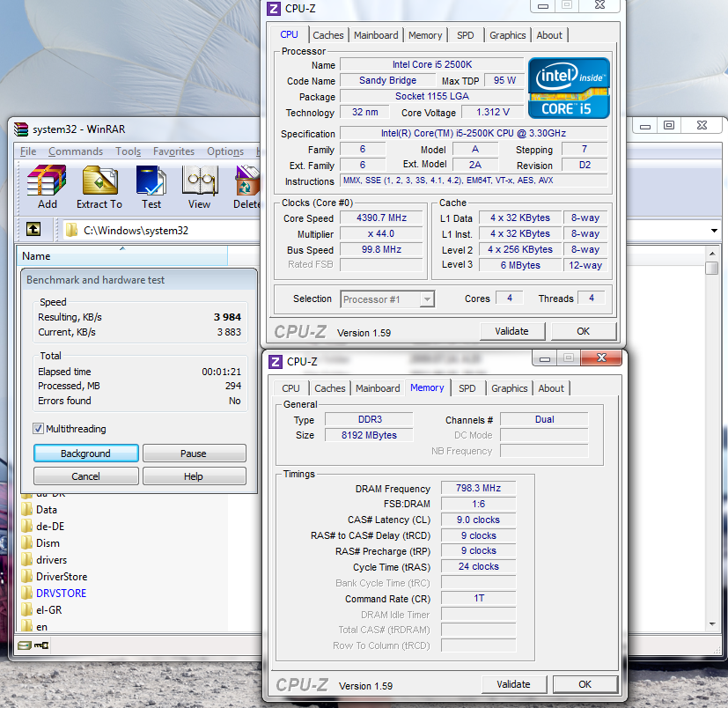Click the Intel Core i5 logo
The width and height of the screenshot is (728, 708).
point(568,88)
